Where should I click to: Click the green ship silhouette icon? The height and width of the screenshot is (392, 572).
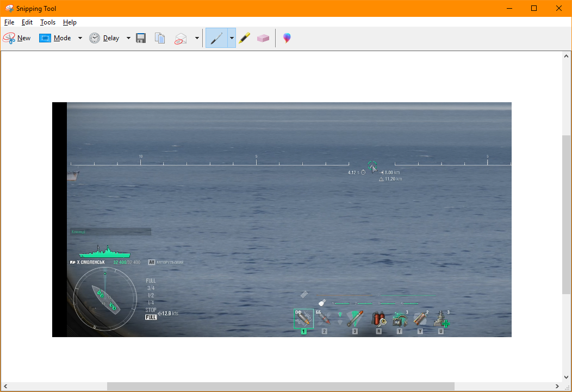[x=104, y=252]
